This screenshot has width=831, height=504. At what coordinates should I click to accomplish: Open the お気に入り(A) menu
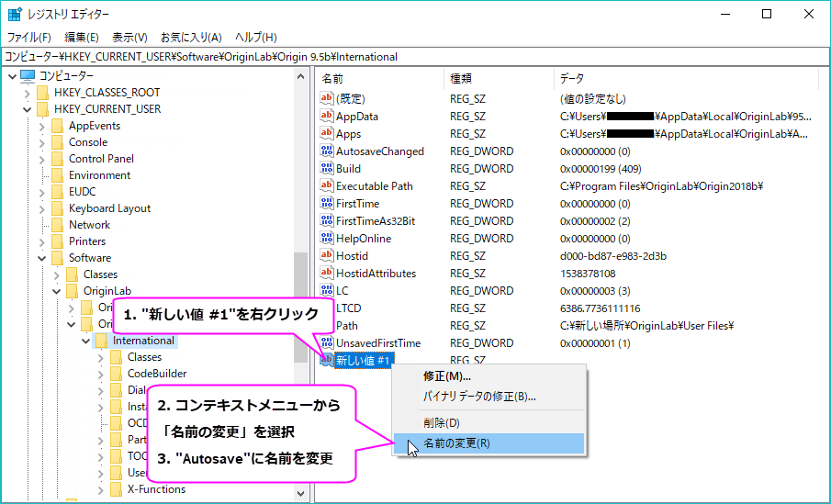click(191, 37)
